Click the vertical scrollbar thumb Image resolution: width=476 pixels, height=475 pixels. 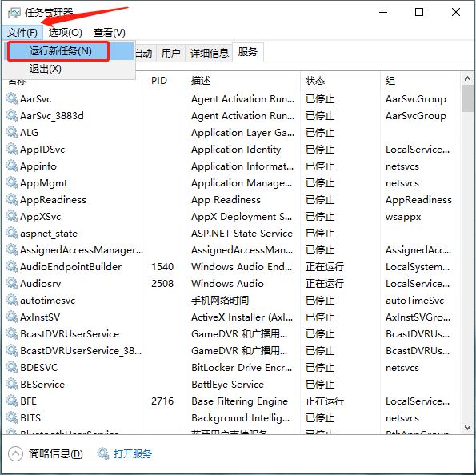pos(467,98)
